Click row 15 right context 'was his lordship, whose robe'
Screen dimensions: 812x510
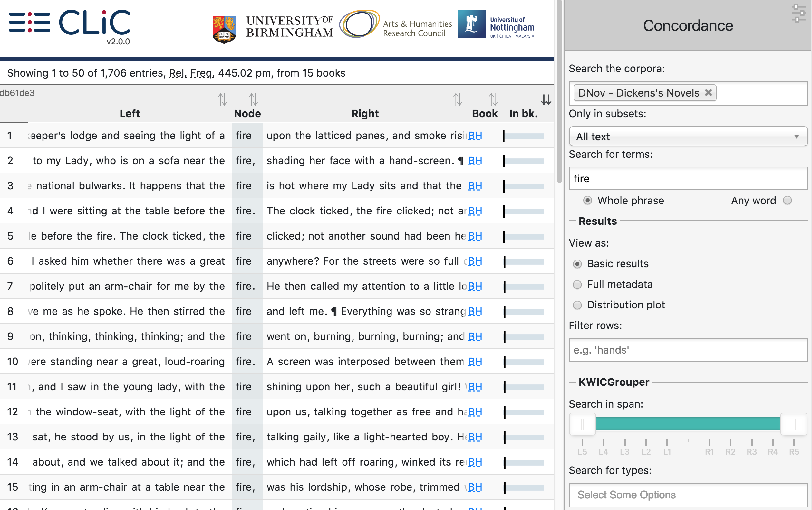[341, 487]
